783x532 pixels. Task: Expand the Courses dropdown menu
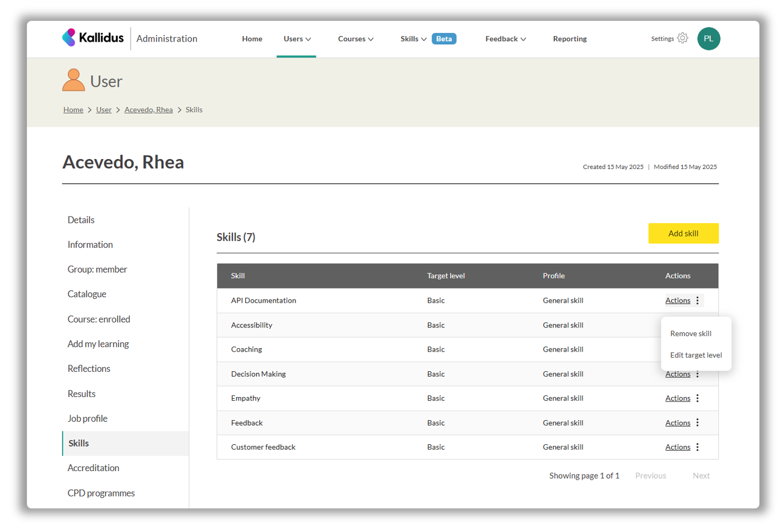(x=355, y=39)
